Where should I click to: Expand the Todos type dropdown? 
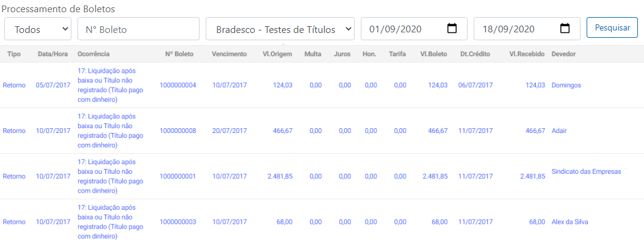click(38, 29)
